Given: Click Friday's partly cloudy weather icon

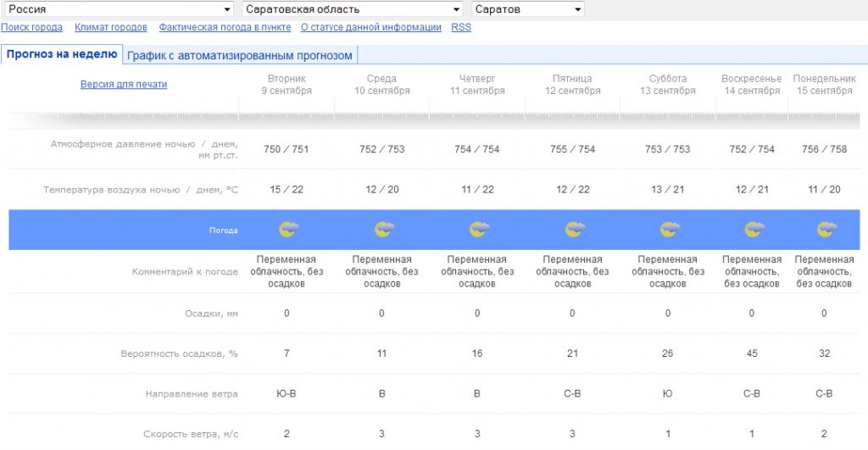Looking at the screenshot, I should (576, 230).
